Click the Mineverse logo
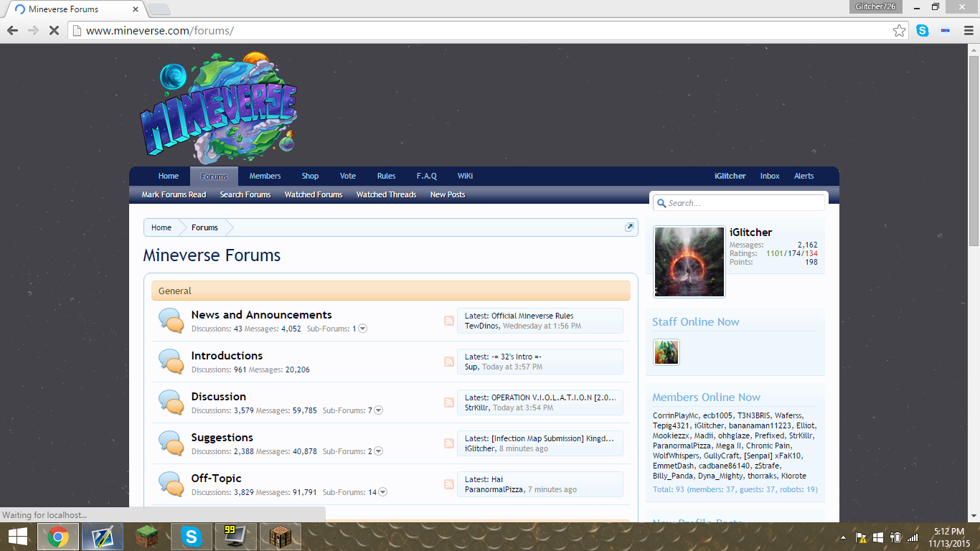980x551 pixels. tap(219, 108)
